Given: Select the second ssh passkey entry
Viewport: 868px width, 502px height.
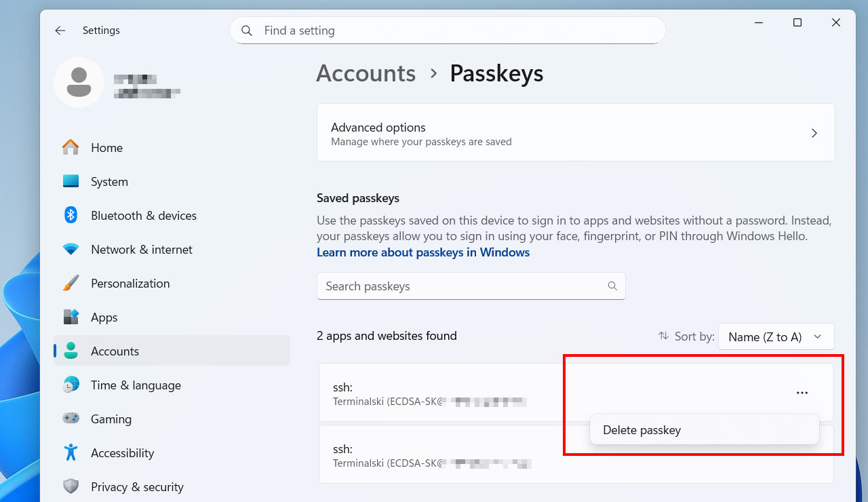Looking at the screenshot, I should pos(576,455).
